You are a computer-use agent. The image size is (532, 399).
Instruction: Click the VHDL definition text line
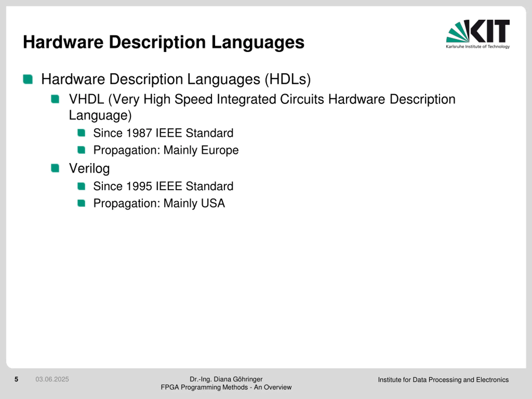tap(262, 99)
